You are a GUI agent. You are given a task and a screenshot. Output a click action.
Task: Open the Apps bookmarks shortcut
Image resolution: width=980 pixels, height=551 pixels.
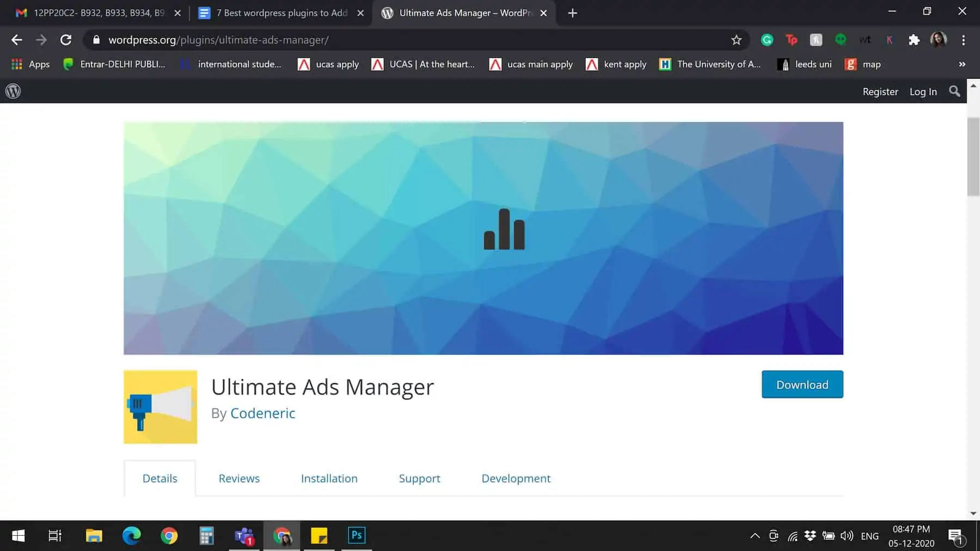point(31,64)
